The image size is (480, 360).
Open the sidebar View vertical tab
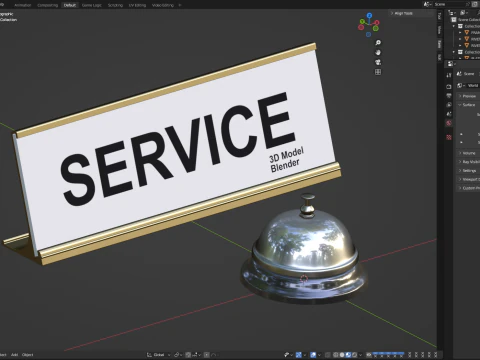coord(439,30)
